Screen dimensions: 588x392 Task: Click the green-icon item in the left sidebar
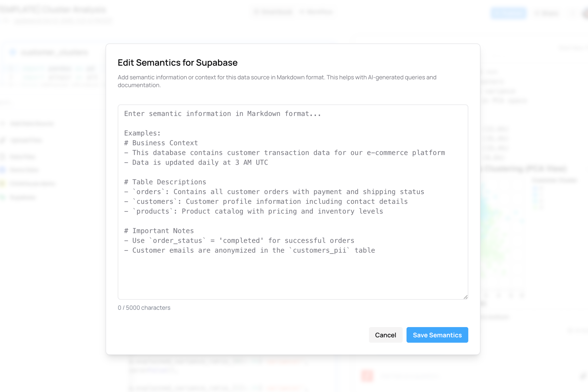point(23,197)
